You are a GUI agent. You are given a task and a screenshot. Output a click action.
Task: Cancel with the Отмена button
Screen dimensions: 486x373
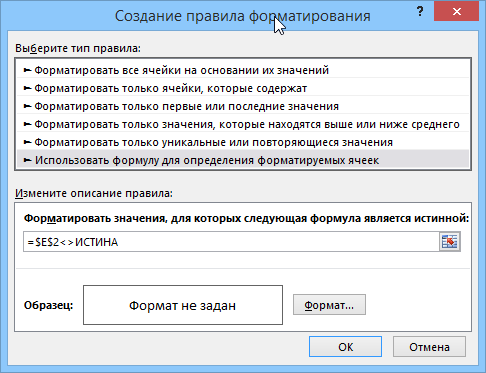click(x=429, y=347)
